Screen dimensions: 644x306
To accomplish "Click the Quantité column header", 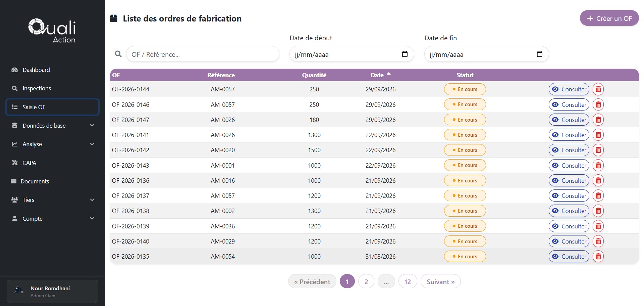I will click(314, 75).
